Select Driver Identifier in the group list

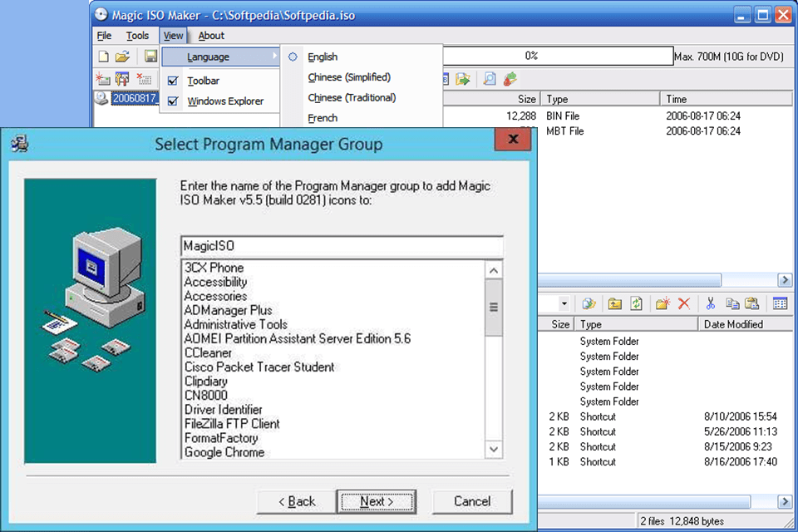point(224,410)
